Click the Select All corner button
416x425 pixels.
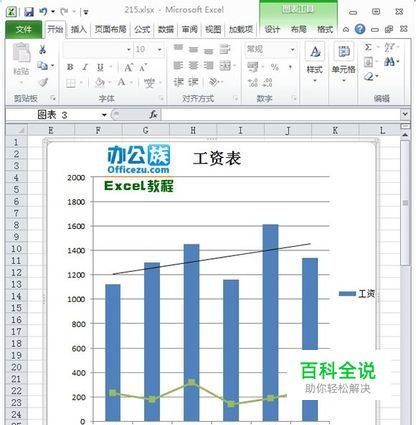pyautogui.click(x=16, y=130)
